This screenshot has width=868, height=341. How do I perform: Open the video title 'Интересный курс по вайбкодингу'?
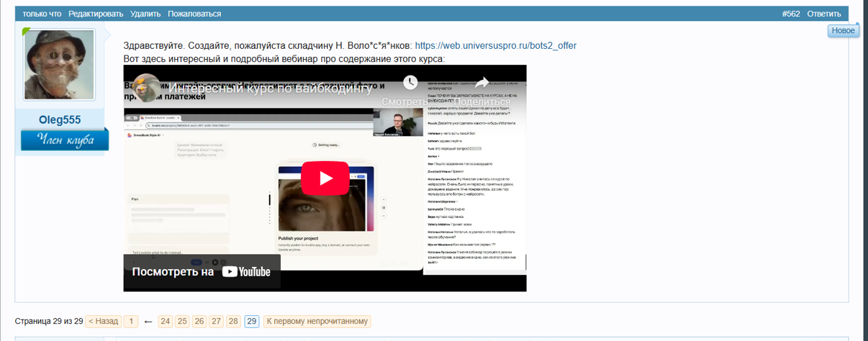point(271,90)
